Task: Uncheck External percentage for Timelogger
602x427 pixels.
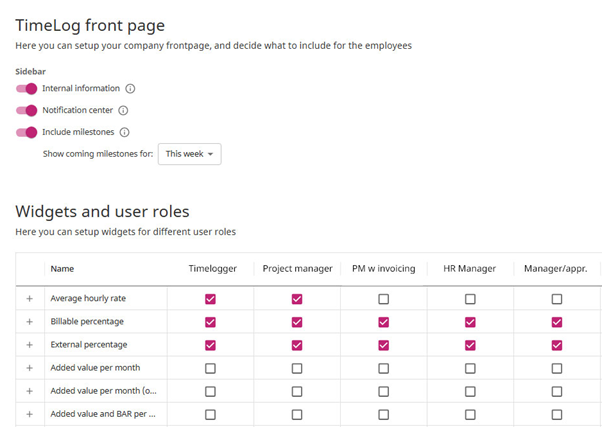Action: [x=210, y=345]
